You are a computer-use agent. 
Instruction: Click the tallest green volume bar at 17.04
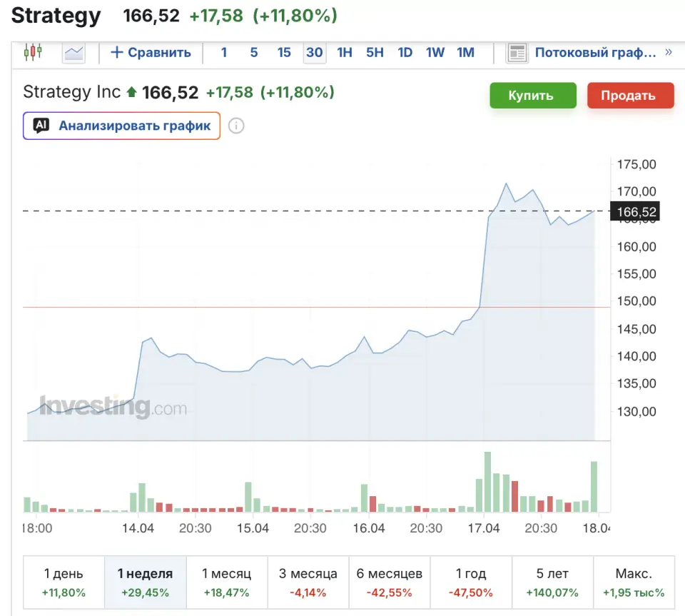pyautogui.click(x=488, y=482)
